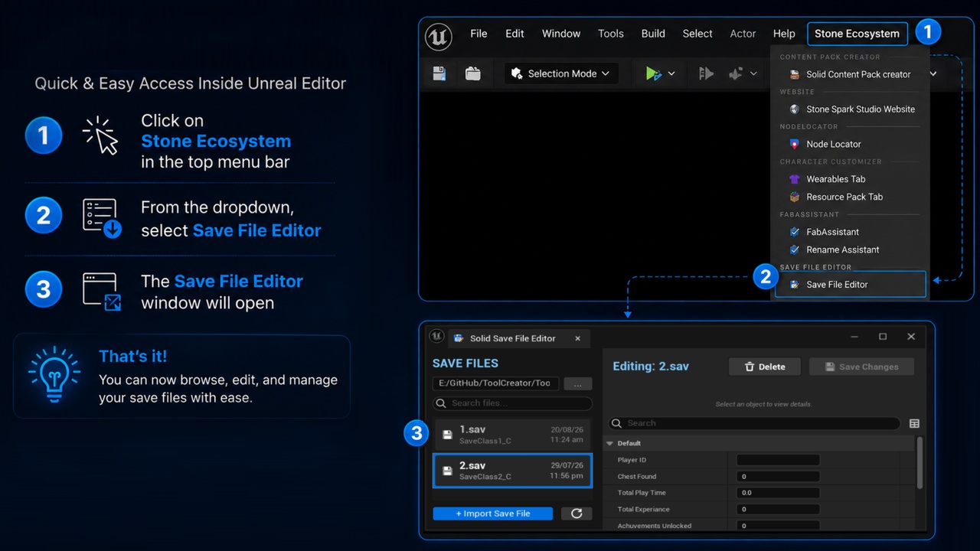Click the Import Save File button
Screen dimensions: 980x551
click(x=493, y=514)
